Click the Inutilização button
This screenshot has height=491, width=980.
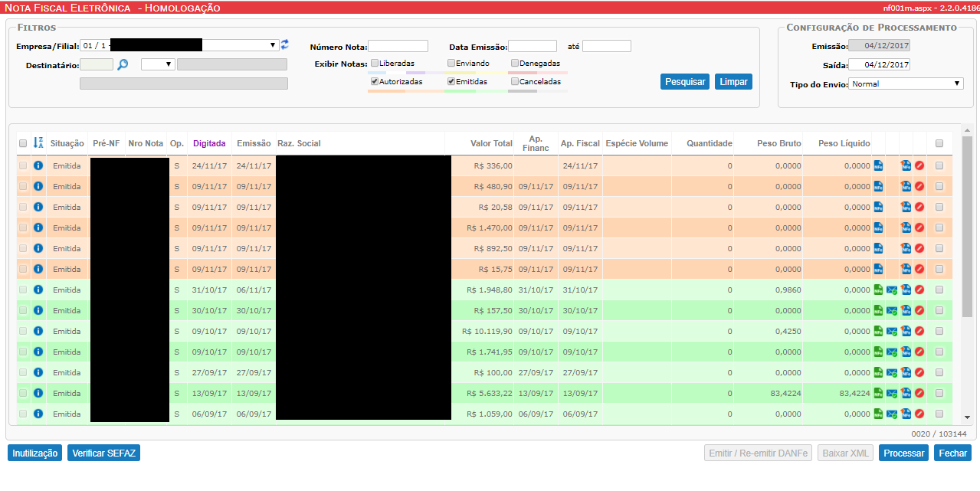tap(35, 453)
